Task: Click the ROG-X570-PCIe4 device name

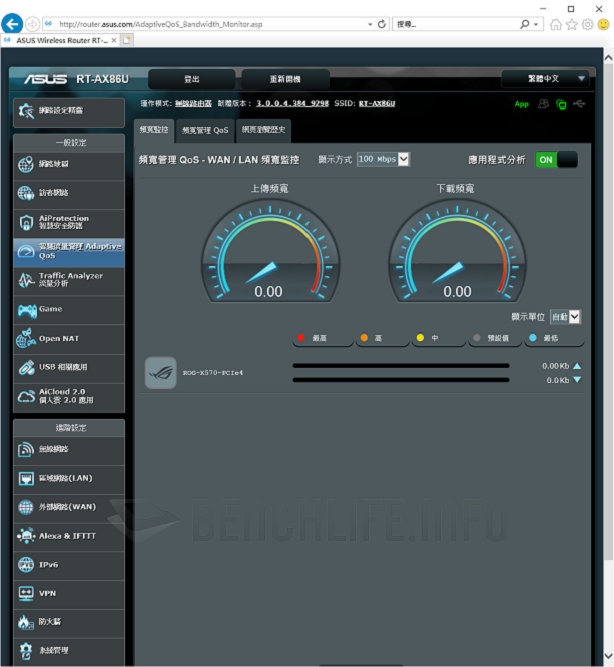Action: click(213, 373)
